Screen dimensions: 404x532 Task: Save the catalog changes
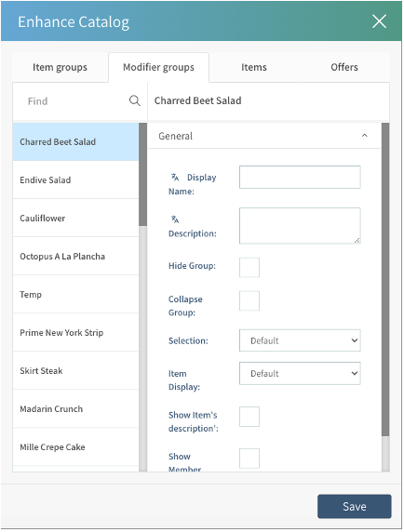click(x=354, y=506)
